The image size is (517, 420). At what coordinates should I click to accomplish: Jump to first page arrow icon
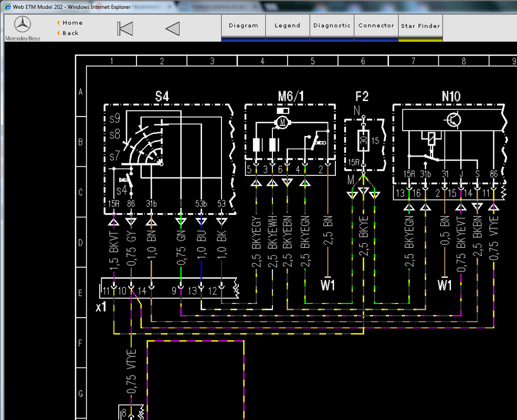click(x=125, y=29)
